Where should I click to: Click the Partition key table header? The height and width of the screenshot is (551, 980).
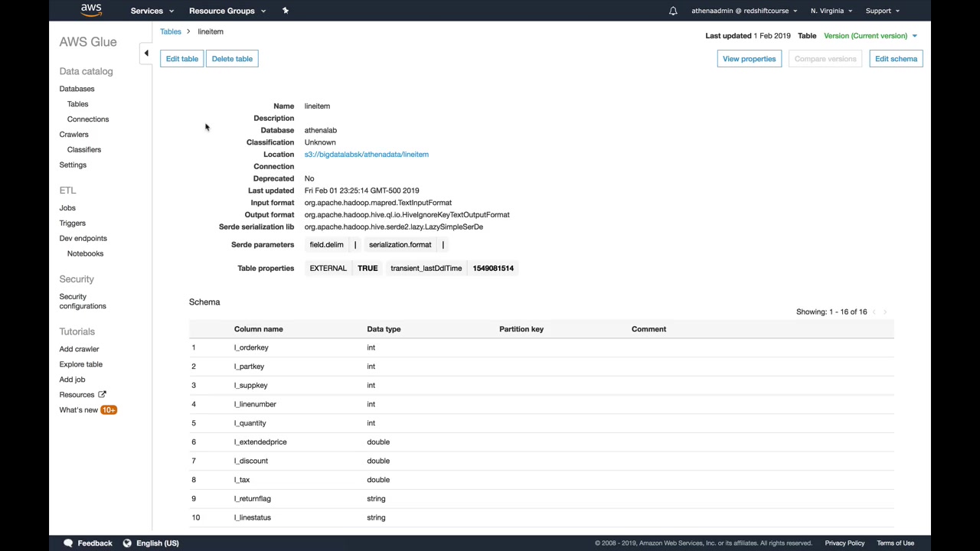[x=521, y=329]
